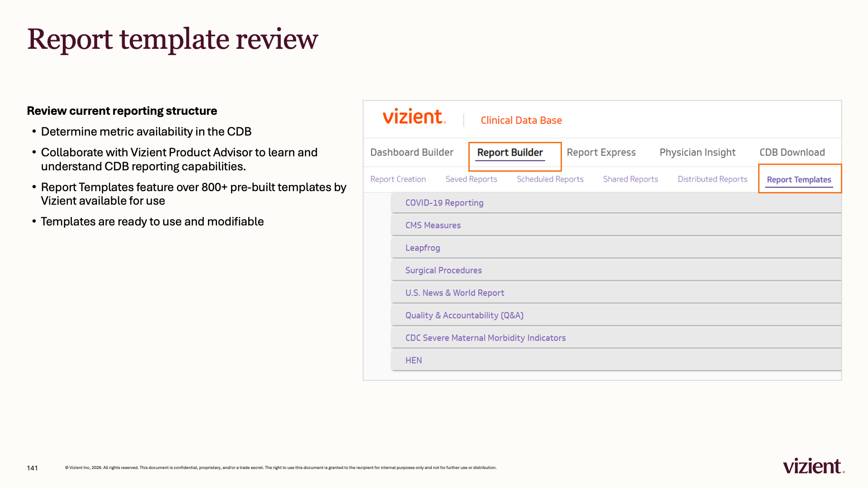Select the Report Builder tab
Image resolution: width=868 pixels, height=488 pixels.
pos(510,153)
